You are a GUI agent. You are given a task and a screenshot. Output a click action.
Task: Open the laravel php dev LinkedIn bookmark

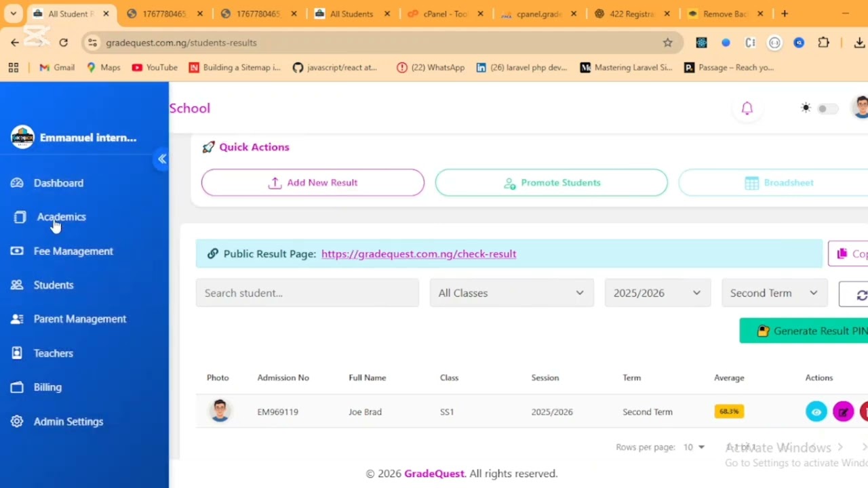[x=521, y=67]
